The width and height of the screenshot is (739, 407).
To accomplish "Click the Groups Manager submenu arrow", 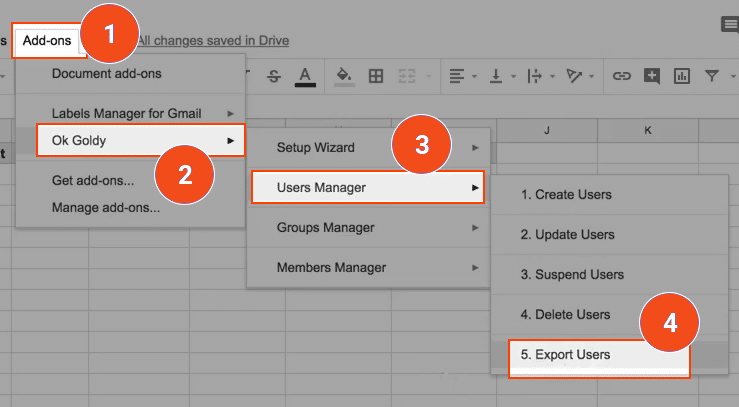I will click(475, 228).
